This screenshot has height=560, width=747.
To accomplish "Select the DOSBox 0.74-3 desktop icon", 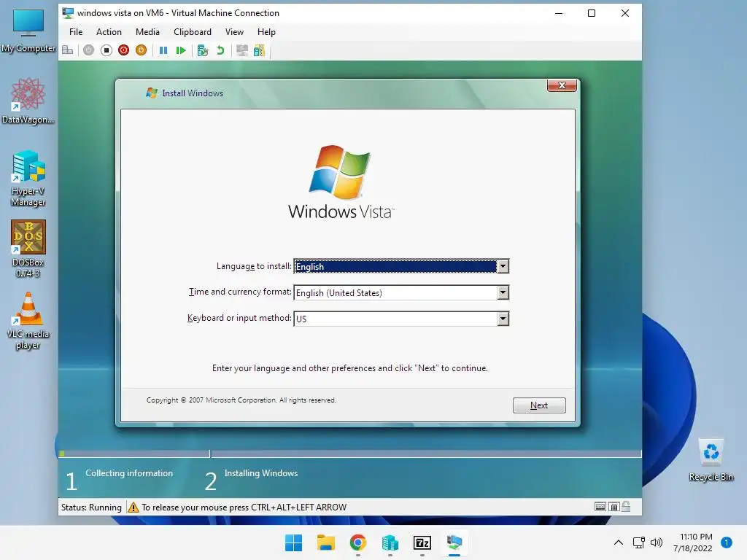I will coord(28,249).
